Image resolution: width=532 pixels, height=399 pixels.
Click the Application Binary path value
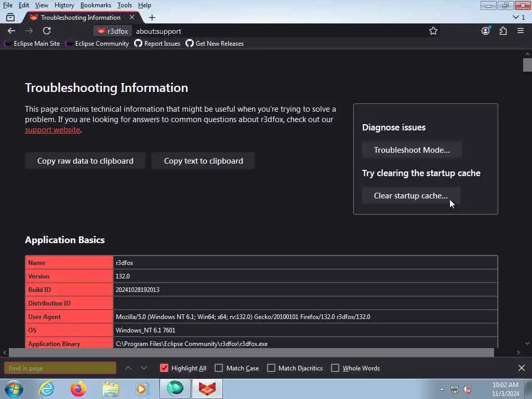click(x=192, y=344)
